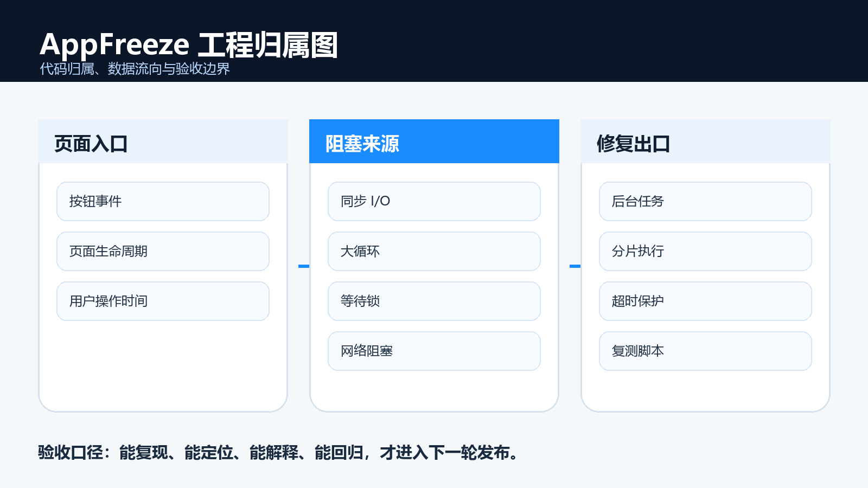Click the 阻塞来源 blue header
Screen dimensions: 868x488
coord(434,142)
